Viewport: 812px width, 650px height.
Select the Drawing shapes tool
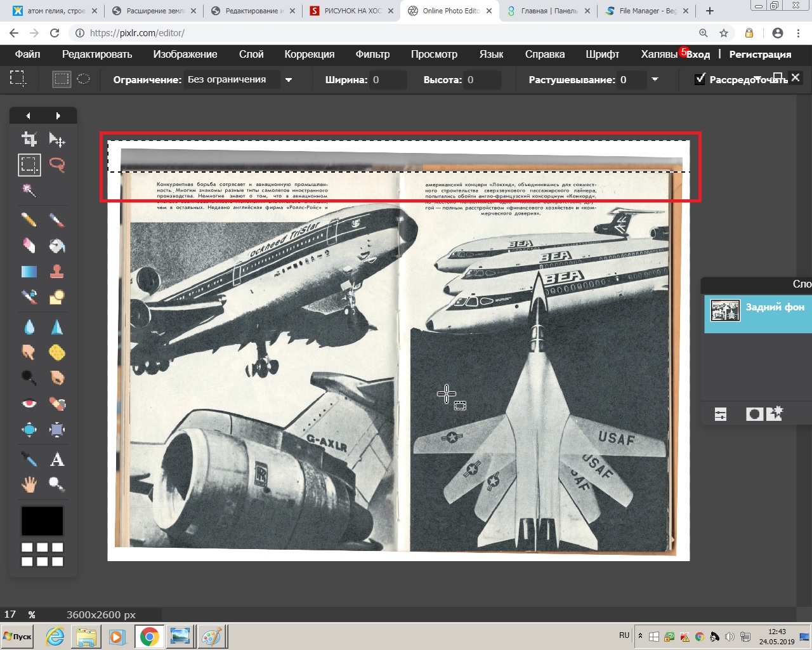click(57, 297)
